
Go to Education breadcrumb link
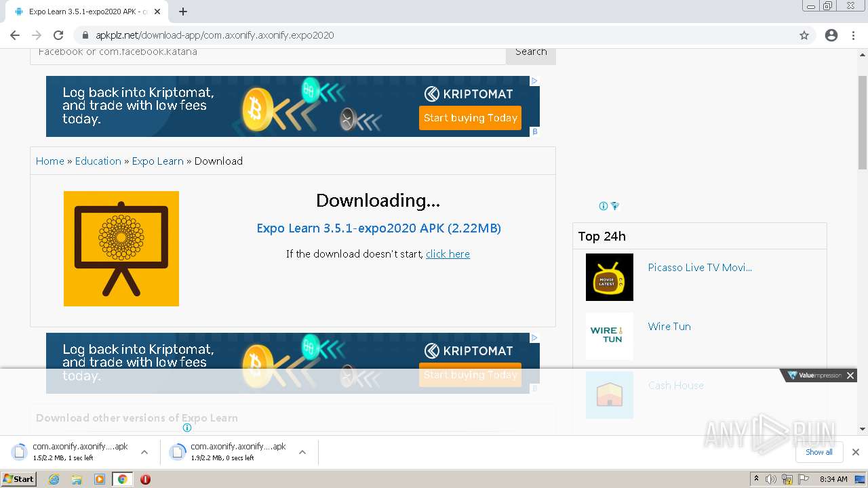click(x=98, y=161)
